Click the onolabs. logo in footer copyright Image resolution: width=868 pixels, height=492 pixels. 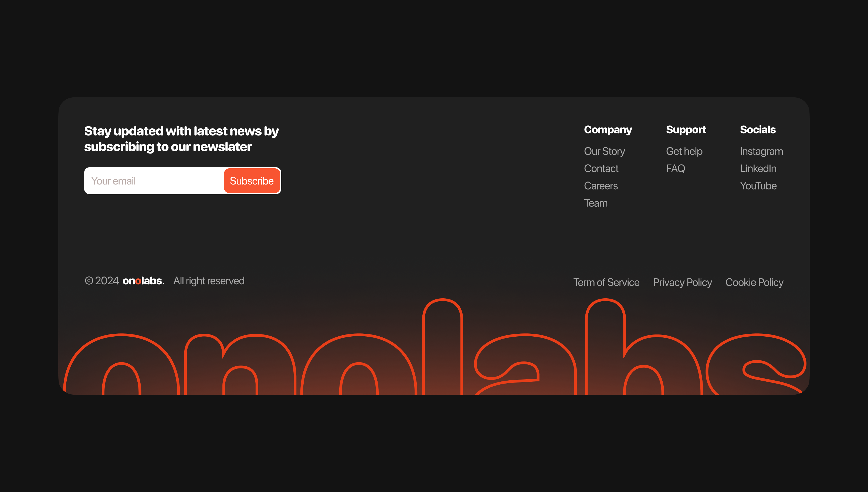pos(143,281)
